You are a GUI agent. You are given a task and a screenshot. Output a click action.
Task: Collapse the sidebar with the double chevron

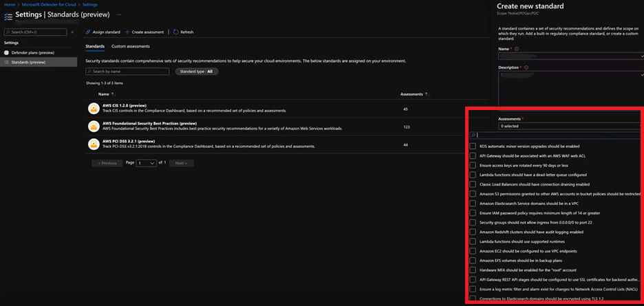(72, 32)
